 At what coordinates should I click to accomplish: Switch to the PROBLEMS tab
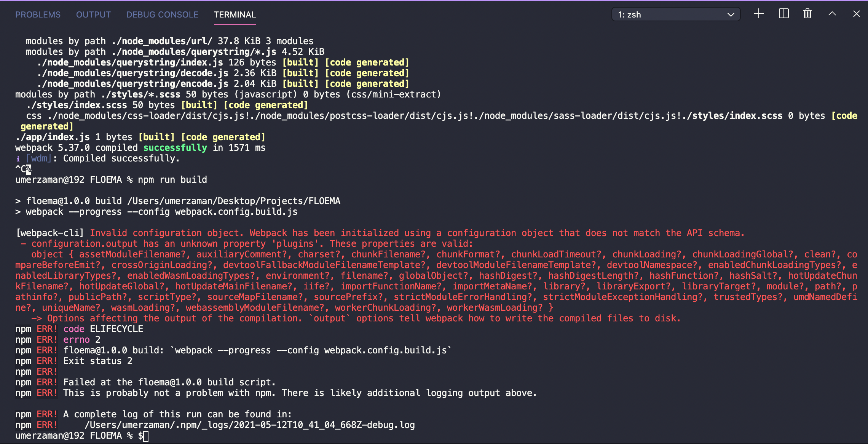pyautogui.click(x=38, y=14)
